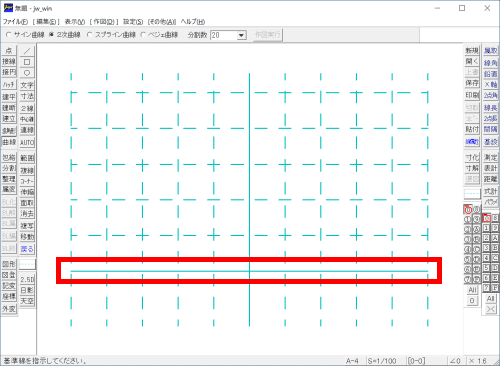
Task: Select the circle drawing tool
Action: [27, 72]
